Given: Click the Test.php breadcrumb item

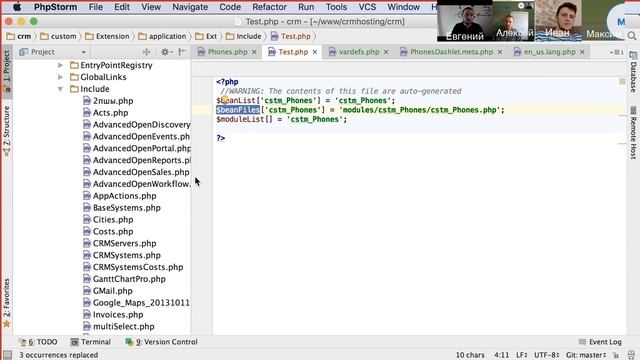Looking at the screenshot, I should [290, 36].
